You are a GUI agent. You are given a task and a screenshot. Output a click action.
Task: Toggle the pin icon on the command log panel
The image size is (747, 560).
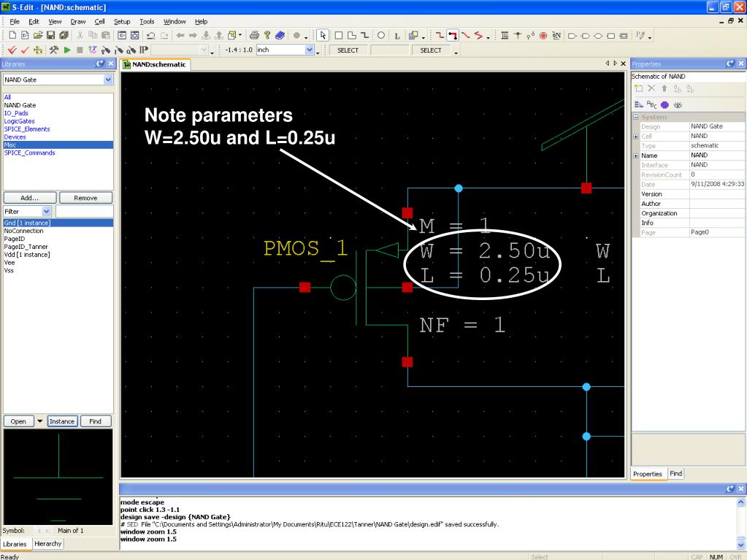(x=730, y=488)
